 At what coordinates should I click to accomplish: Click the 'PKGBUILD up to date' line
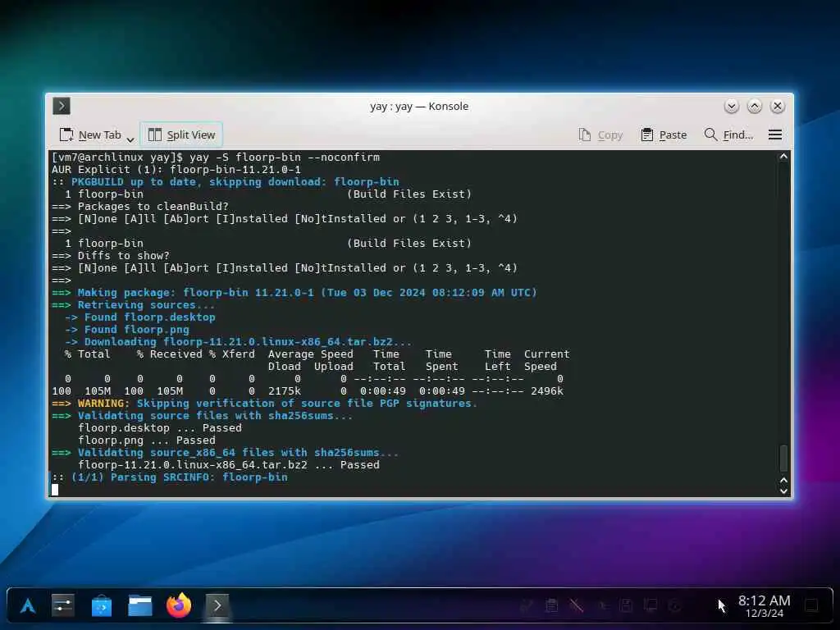point(226,181)
